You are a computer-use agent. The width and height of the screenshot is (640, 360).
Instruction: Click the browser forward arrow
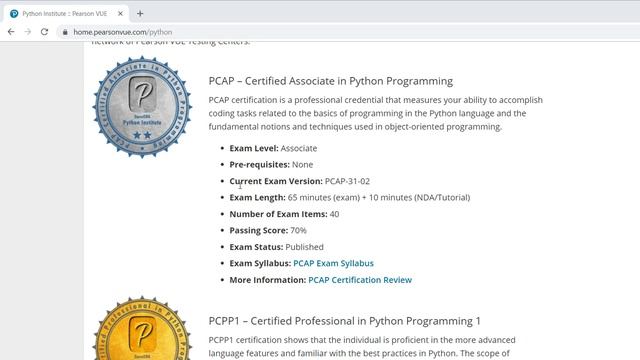tap(28, 31)
